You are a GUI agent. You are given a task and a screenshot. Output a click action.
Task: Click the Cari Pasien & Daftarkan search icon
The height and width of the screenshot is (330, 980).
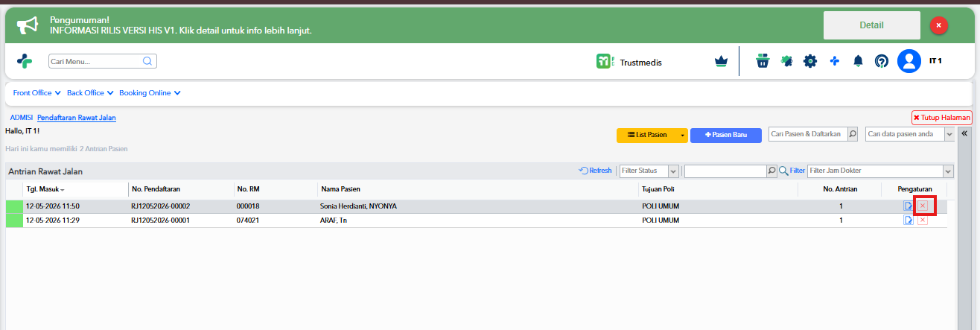click(x=853, y=134)
